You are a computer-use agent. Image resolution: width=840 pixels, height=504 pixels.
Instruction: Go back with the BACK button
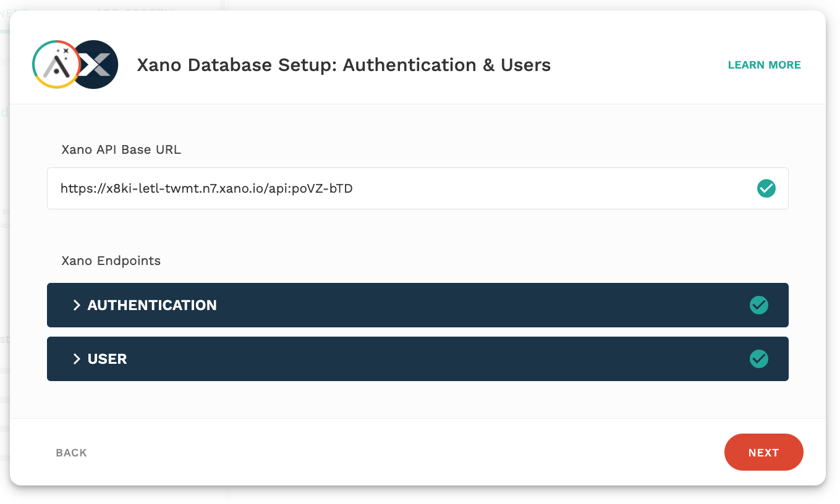[71, 453]
